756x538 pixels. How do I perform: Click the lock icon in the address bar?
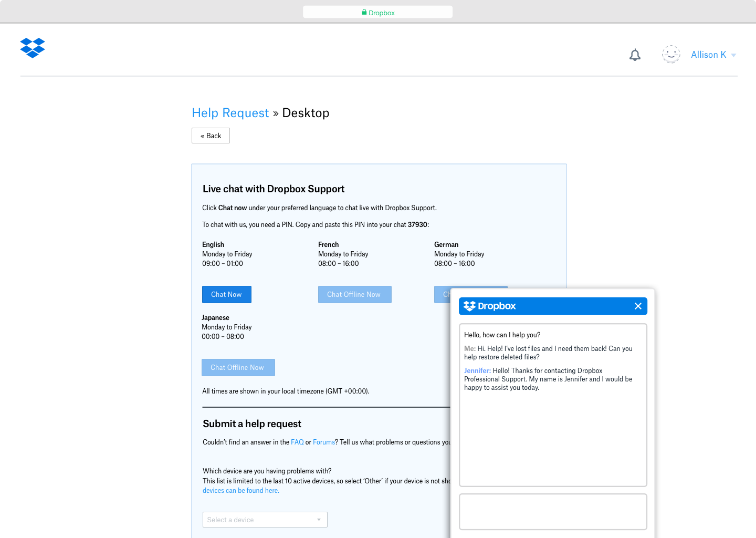pyautogui.click(x=364, y=12)
